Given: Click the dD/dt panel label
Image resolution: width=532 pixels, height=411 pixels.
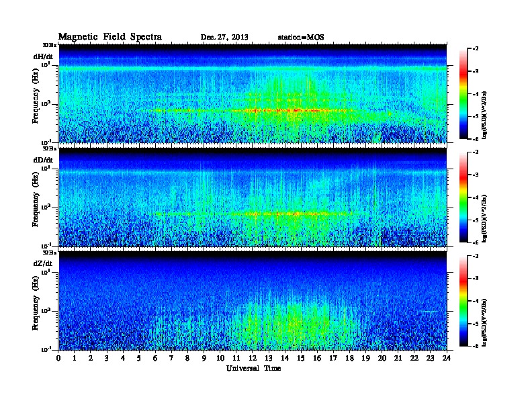Looking at the screenshot, I should [43, 160].
